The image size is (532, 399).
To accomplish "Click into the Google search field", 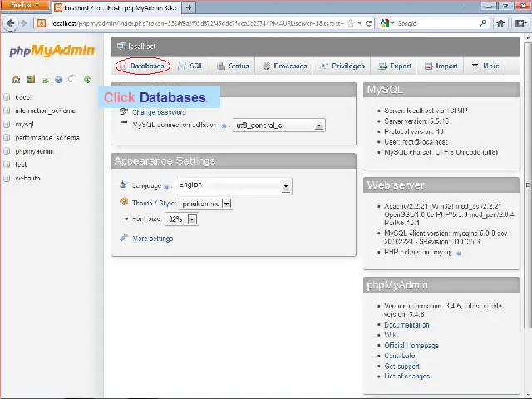I will coord(437,23).
